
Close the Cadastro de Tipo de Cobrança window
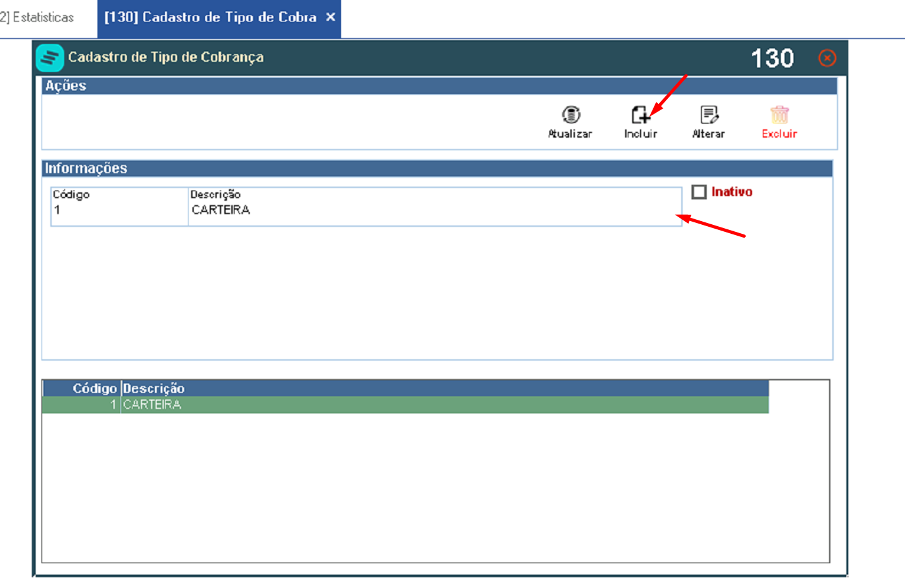pos(827,58)
